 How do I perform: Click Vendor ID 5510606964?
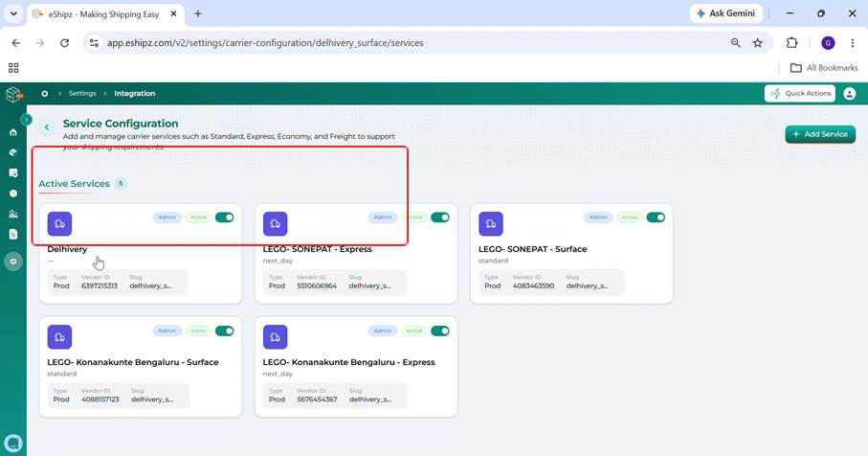click(x=317, y=285)
